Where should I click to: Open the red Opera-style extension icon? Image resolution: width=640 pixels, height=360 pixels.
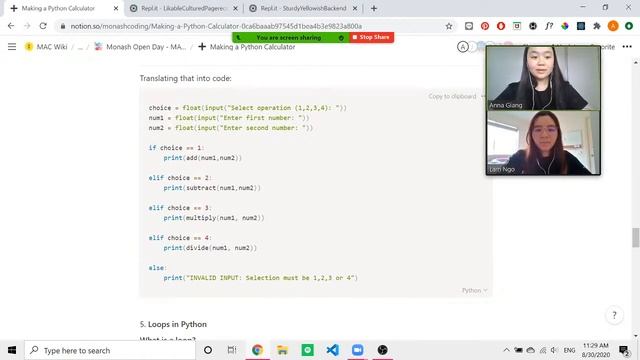tap(500, 26)
